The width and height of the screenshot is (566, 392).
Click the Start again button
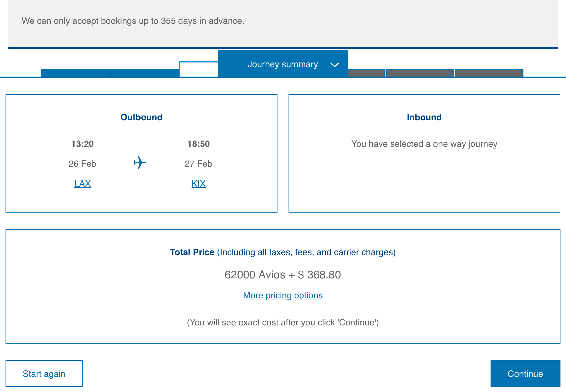coord(44,373)
